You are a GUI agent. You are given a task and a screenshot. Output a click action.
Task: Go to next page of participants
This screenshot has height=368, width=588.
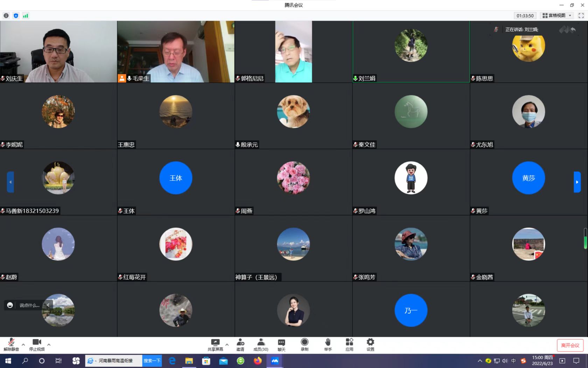coord(577,182)
